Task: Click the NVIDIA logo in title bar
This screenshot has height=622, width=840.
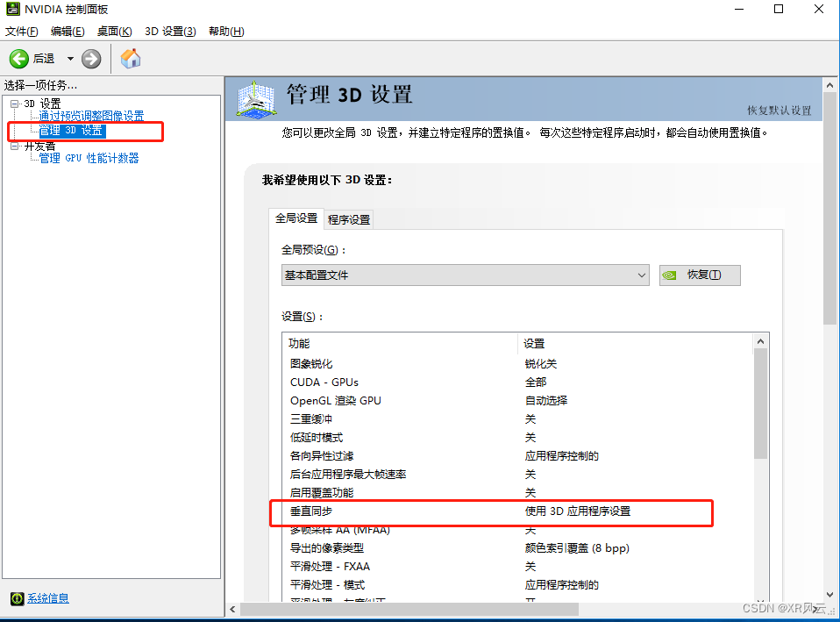Action: point(13,9)
